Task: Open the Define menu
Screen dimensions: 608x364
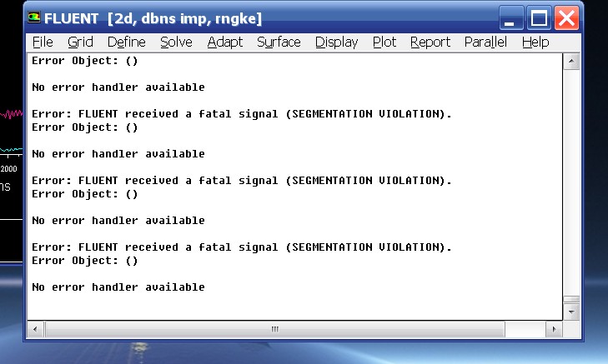Action: point(127,42)
